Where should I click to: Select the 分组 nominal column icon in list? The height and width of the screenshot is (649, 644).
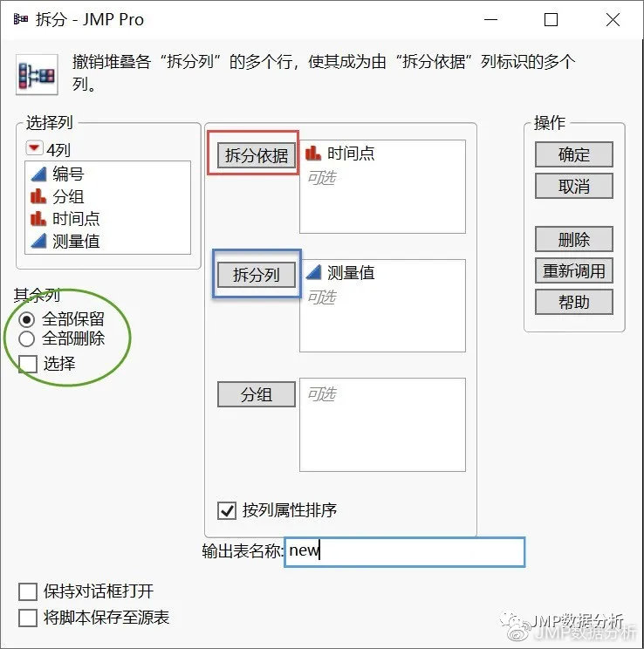coord(38,196)
